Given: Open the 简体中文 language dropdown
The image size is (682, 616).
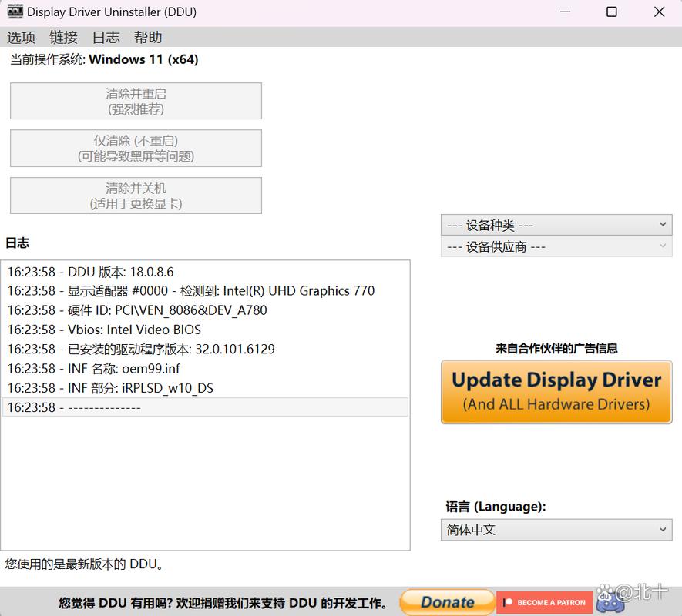Looking at the screenshot, I should (x=556, y=530).
